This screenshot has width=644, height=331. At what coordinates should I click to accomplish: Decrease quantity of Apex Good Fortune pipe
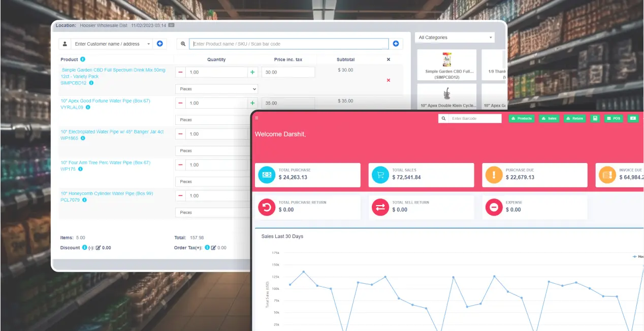point(181,103)
